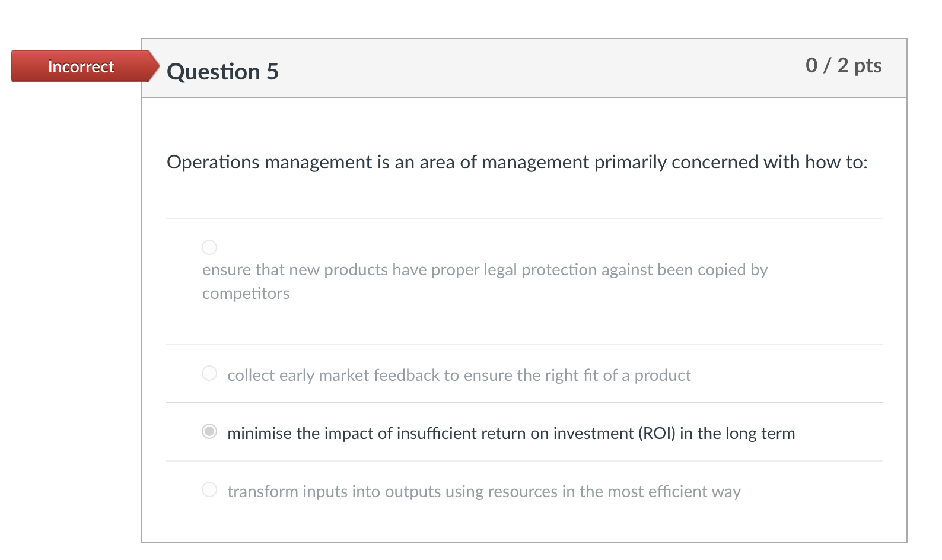The width and height of the screenshot is (942, 560).
Task: Click the word competitors in first answer
Action: point(246,294)
